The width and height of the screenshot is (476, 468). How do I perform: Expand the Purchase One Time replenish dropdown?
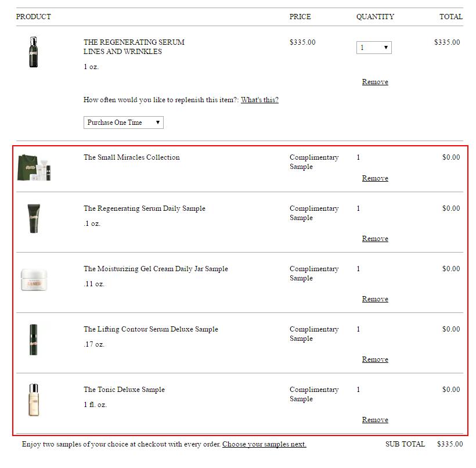pos(124,123)
